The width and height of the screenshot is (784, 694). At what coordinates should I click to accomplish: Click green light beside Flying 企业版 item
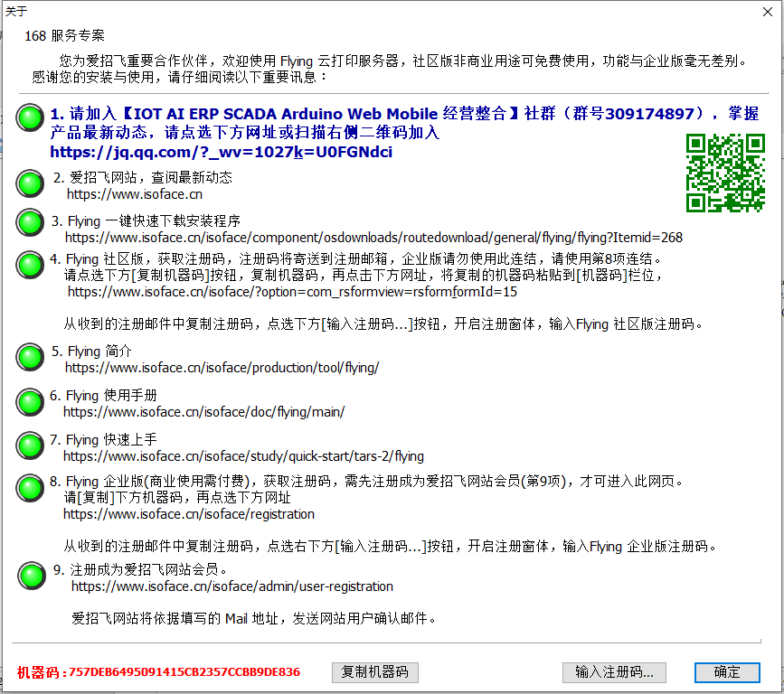coord(30,488)
